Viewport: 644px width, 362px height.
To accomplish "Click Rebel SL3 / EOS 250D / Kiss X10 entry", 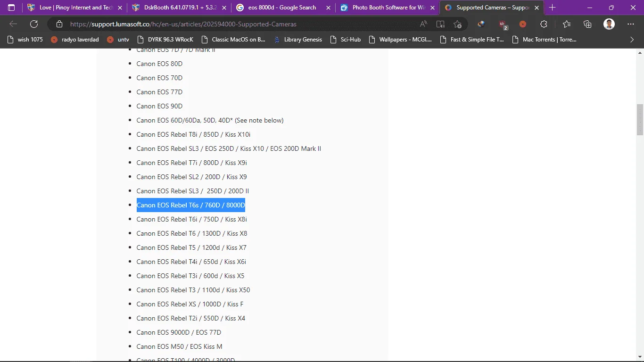I will pyautogui.click(x=229, y=148).
